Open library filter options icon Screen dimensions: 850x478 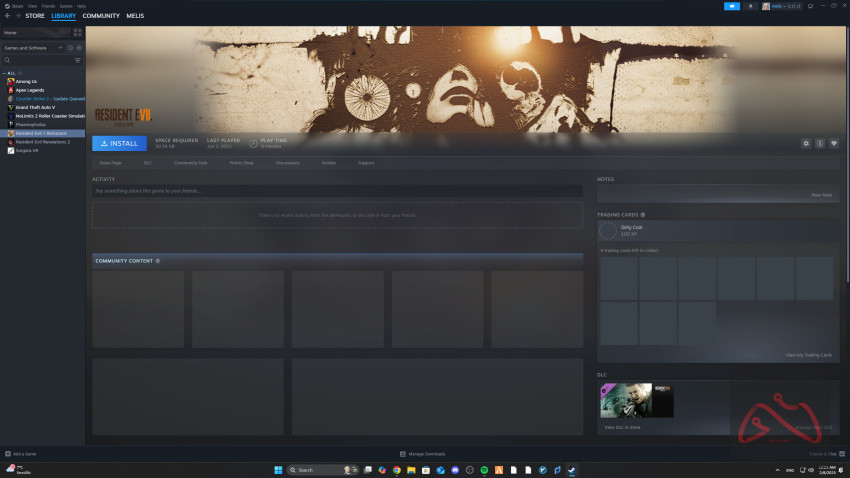coord(78,60)
